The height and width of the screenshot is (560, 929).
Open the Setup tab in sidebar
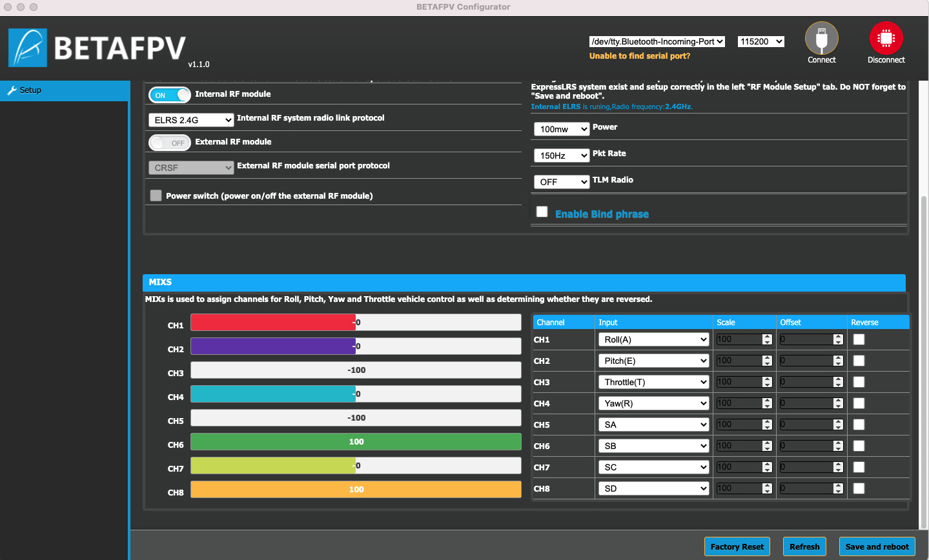coord(65,90)
